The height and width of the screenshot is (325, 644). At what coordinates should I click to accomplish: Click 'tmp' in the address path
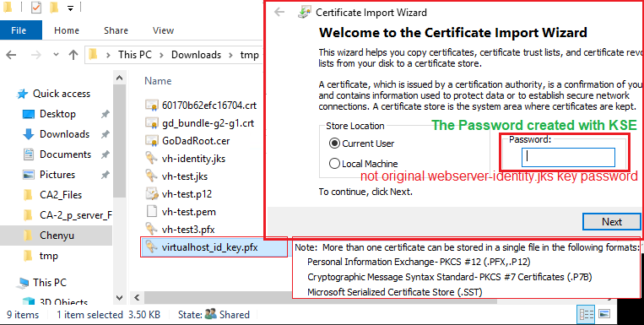(x=249, y=55)
